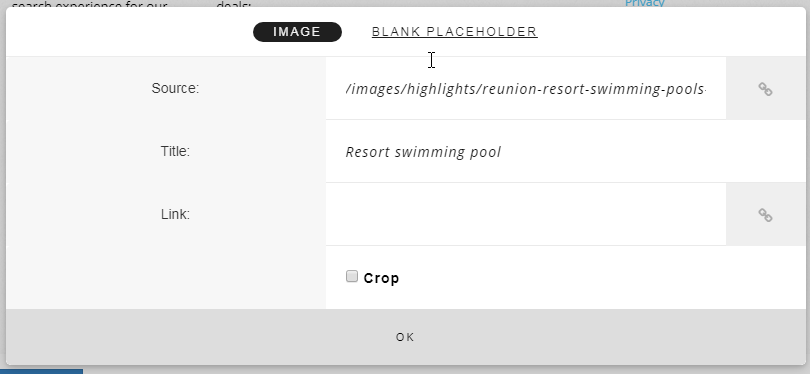Screen dimensions: 810x374
Task: Click the 'search experience for our' background text
Action: point(89,5)
